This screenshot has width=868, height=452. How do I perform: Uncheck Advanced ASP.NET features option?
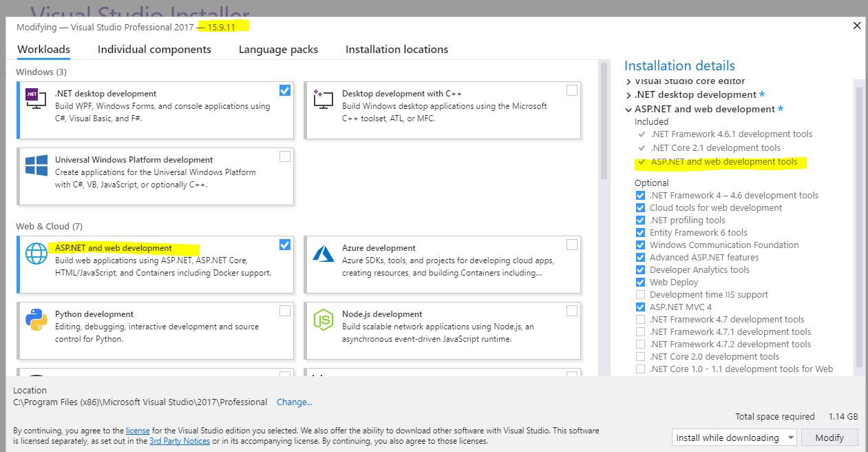click(x=641, y=258)
